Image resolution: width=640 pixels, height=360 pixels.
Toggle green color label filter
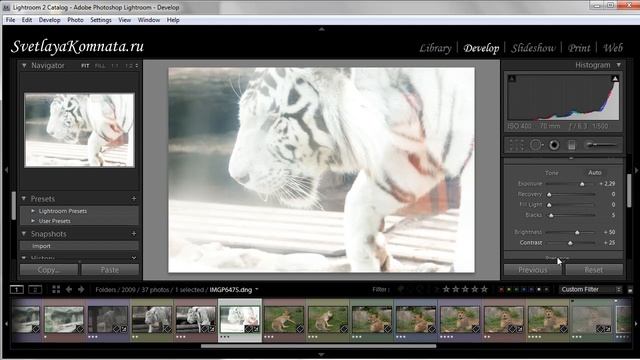[x=516, y=289]
